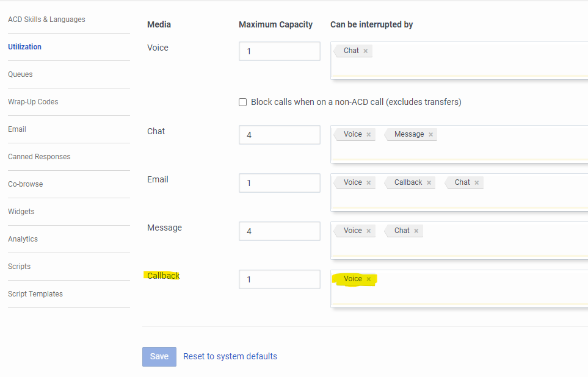Click Chat maximum capacity field

pos(280,135)
